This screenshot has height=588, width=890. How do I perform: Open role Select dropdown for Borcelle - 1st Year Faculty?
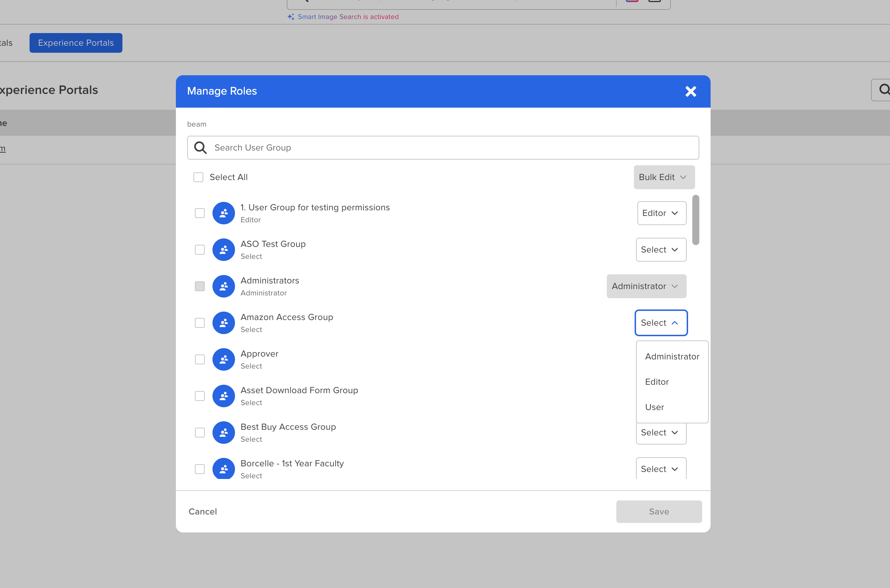(661, 468)
